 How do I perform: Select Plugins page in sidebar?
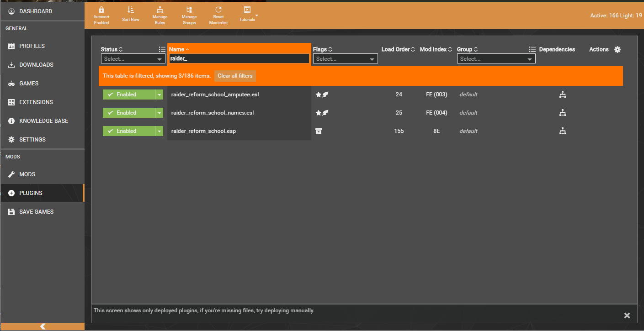click(x=42, y=193)
